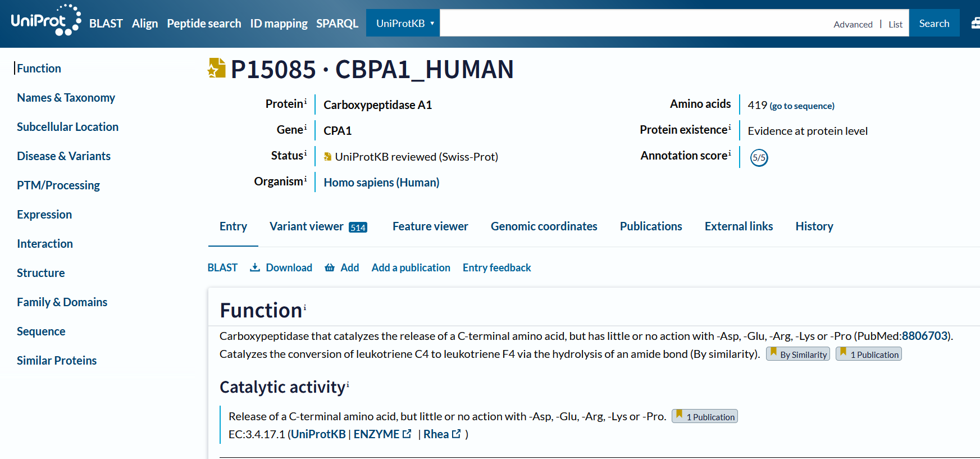Open the Align tool
Screen dimensions: 980x459
pos(145,24)
